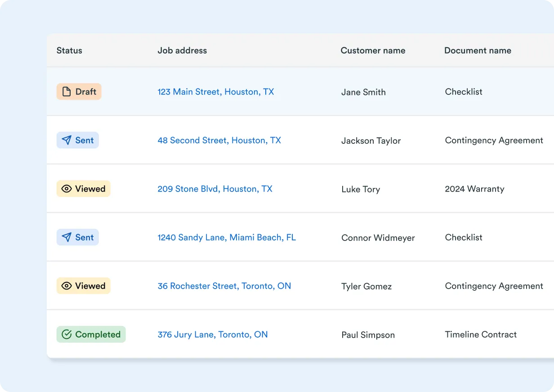The width and height of the screenshot is (554, 392).
Task: Select the Draft status badge
Action: [x=79, y=91]
